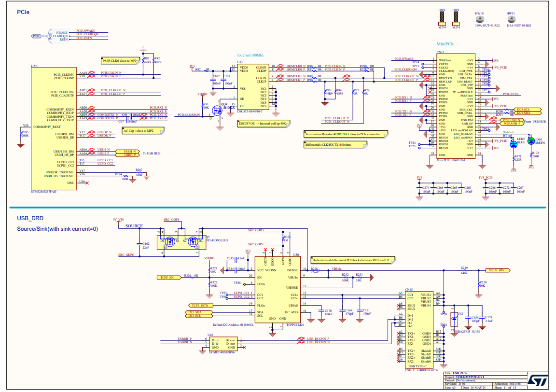The image size is (556, 392).
Task: Click 'Default I2C Address: 0110101X' text
Action: point(233,324)
